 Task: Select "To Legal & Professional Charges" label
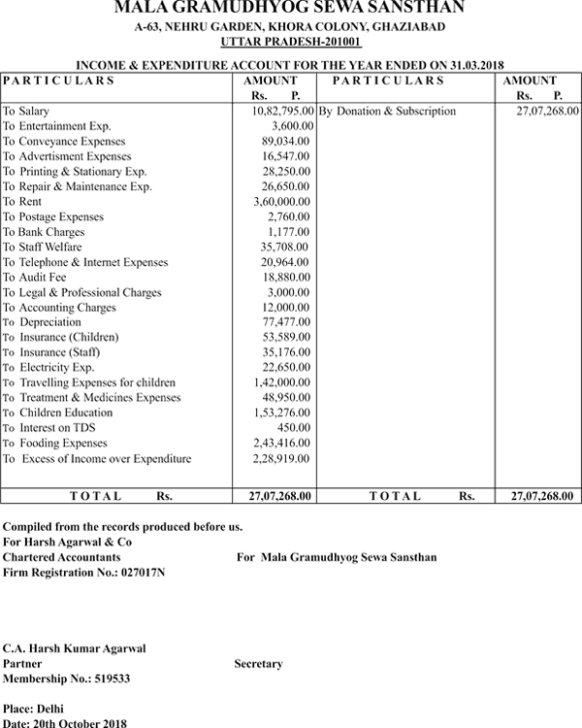coord(82,292)
